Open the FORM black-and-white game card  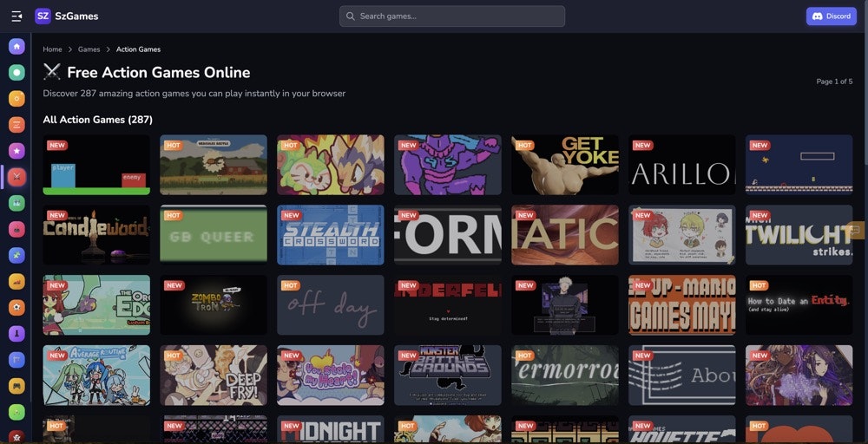[x=448, y=235]
